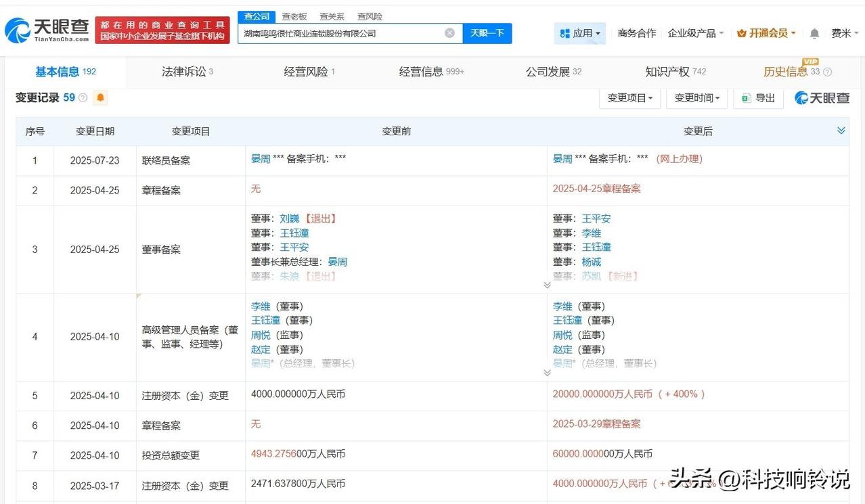
Task: Click the orange alert bell beside 变更记录
Action: click(x=100, y=97)
